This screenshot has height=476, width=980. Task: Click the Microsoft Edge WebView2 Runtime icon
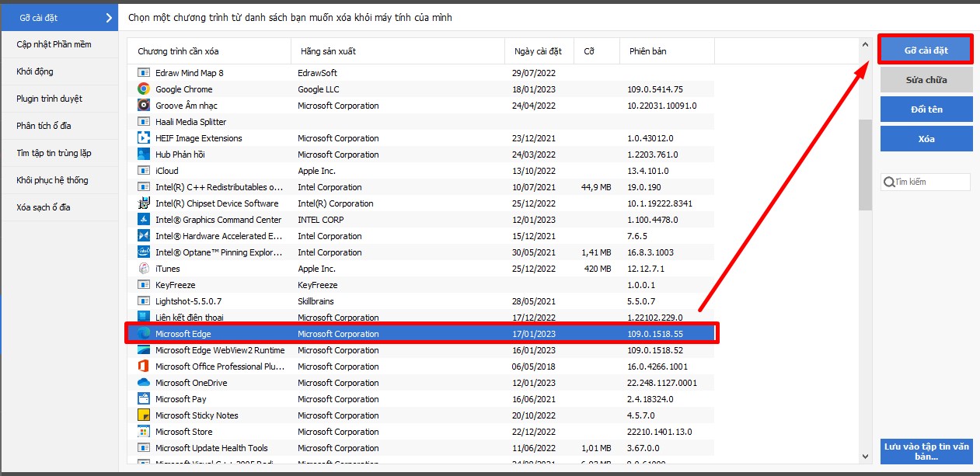click(x=143, y=350)
